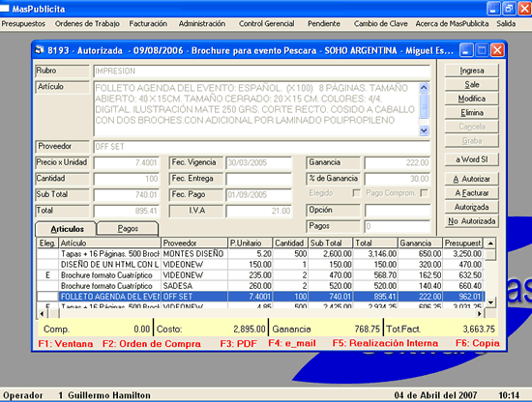Click Articulo text box scroll down arrow
This screenshot has width=532, height=402.
(x=424, y=130)
